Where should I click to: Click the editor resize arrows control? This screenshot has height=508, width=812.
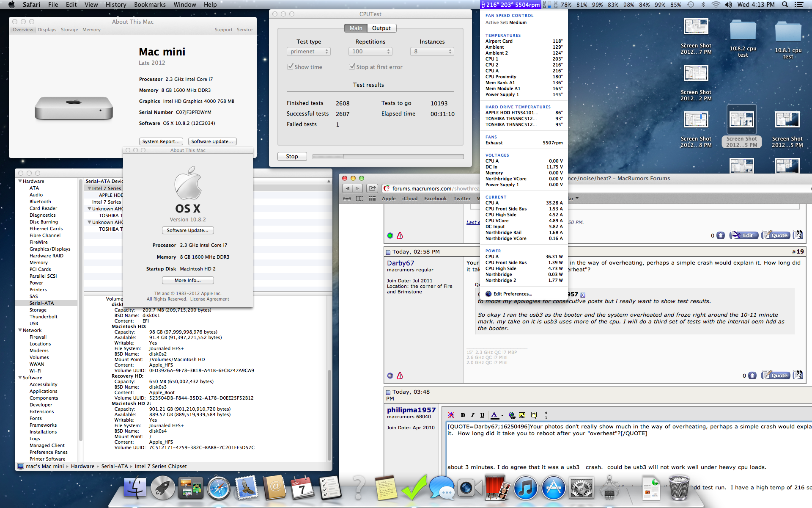(546, 415)
